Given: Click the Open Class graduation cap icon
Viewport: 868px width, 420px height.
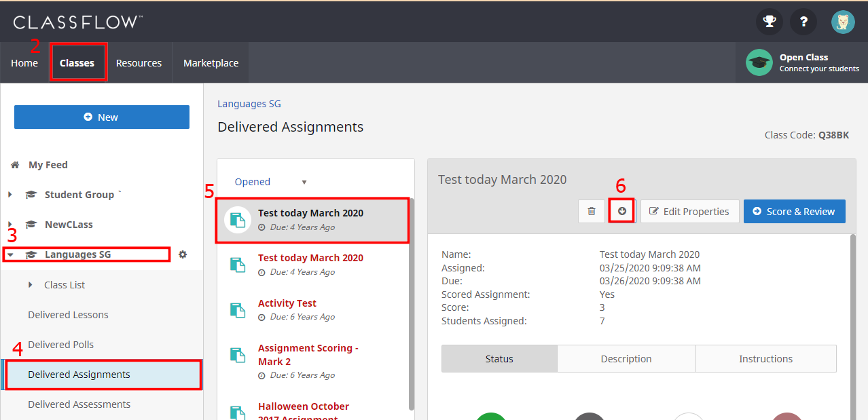Looking at the screenshot, I should tap(759, 62).
